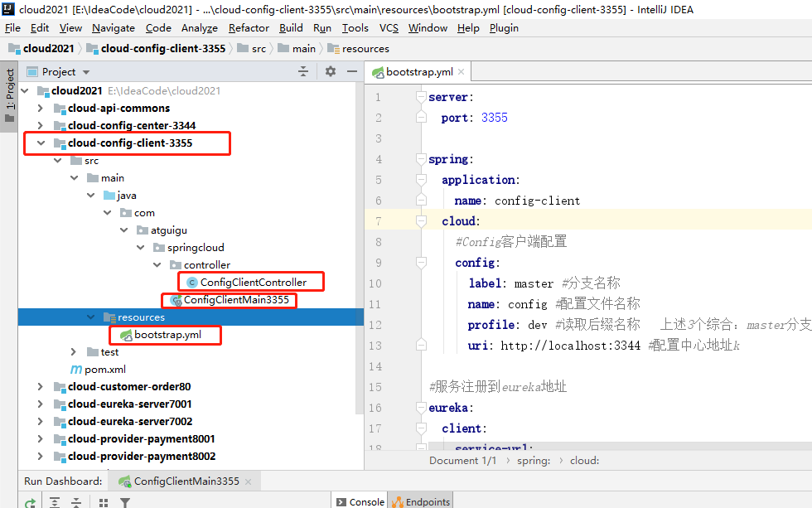812x508 pixels.
Task: Click the Maven icon beside pom.xml
Action: (x=76, y=370)
